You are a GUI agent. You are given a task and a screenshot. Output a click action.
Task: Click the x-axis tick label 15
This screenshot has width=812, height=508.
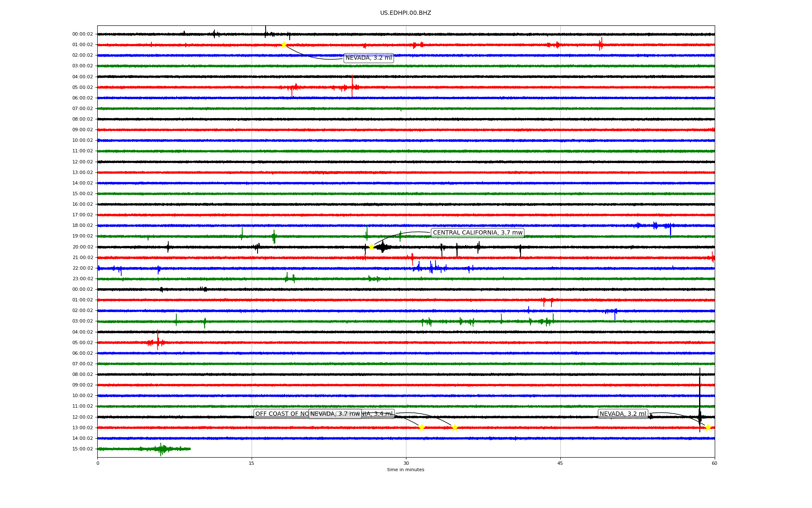[x=252, y=464]
